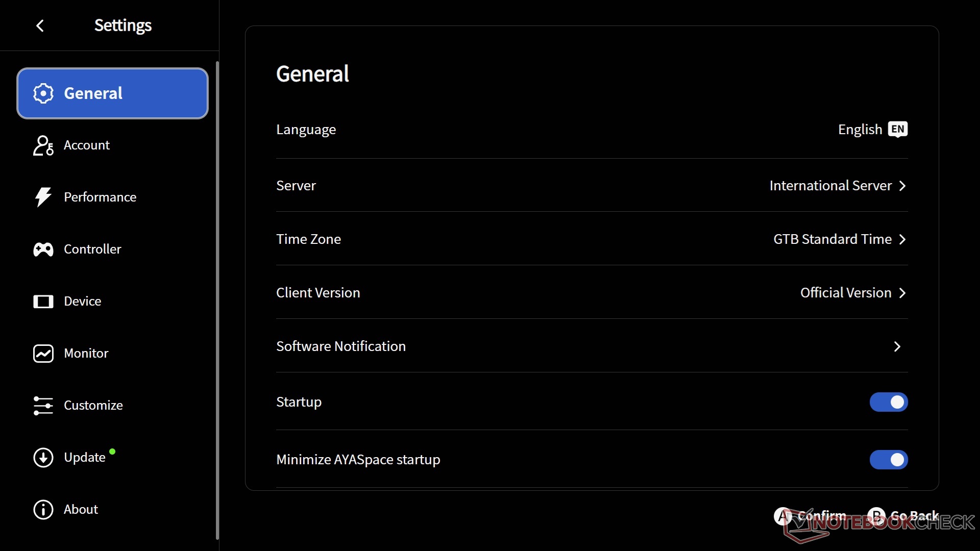Open Account via its person icon

click(43, 145)
